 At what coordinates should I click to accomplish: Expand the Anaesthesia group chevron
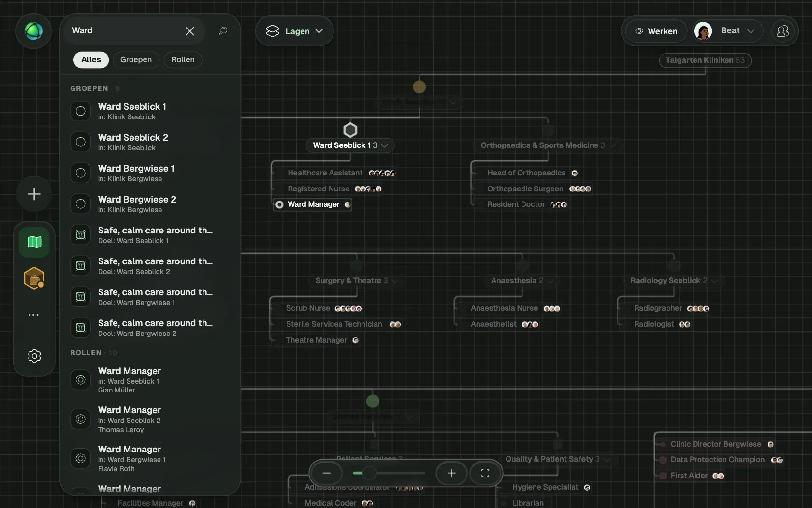coord(551,281)
